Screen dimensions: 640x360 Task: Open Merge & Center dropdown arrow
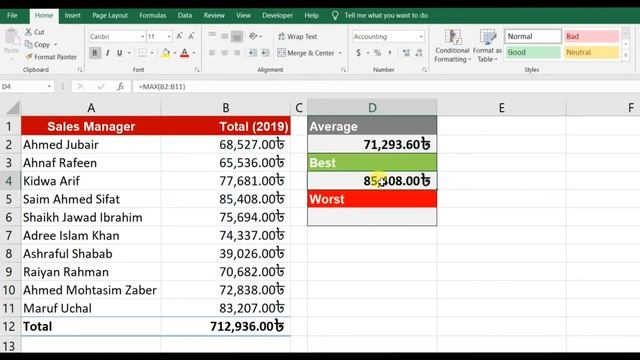[340, 53]
